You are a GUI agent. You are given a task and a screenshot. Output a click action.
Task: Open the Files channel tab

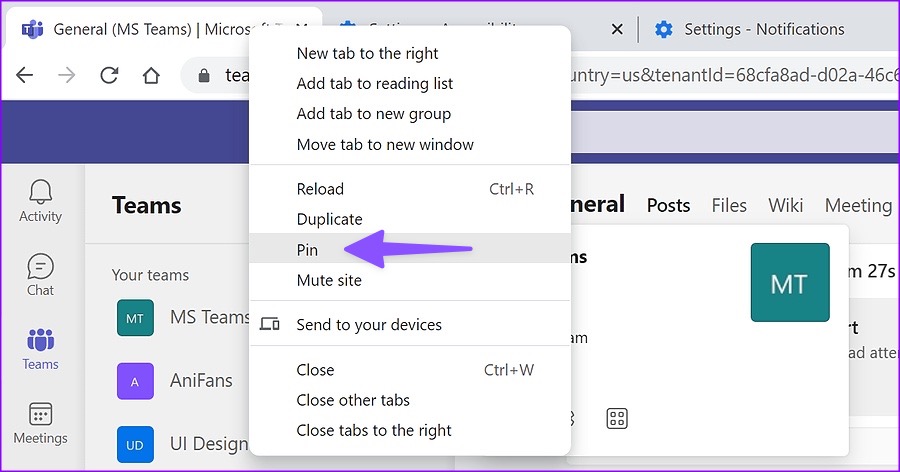coord(729,206)
